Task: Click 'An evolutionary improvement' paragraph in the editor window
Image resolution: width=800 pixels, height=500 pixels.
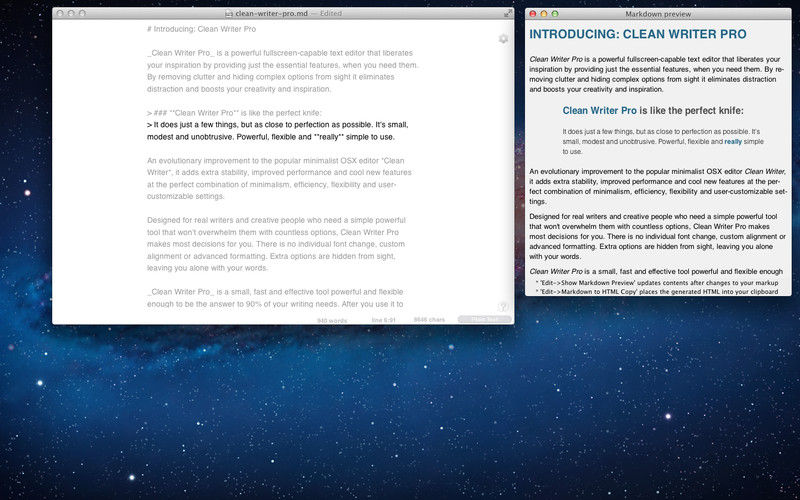Action: click(x=279, y=178)
